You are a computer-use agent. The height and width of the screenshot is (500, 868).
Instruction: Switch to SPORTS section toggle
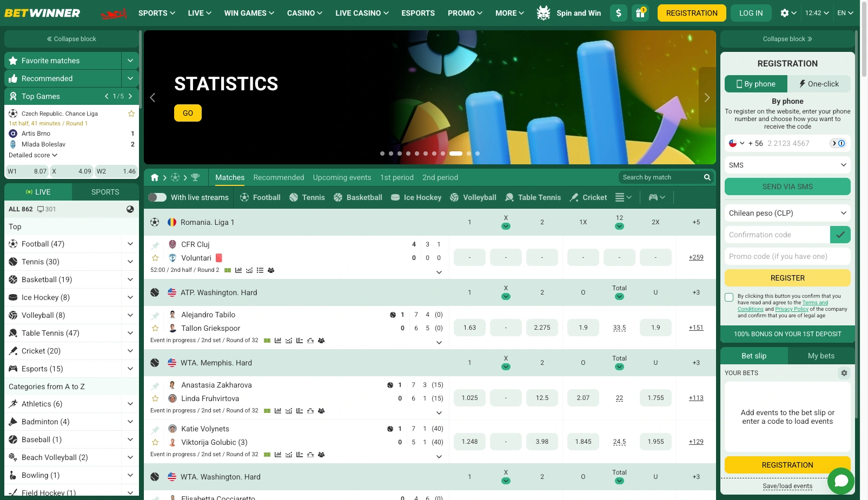pyautogui.click(x=105, y=192)
